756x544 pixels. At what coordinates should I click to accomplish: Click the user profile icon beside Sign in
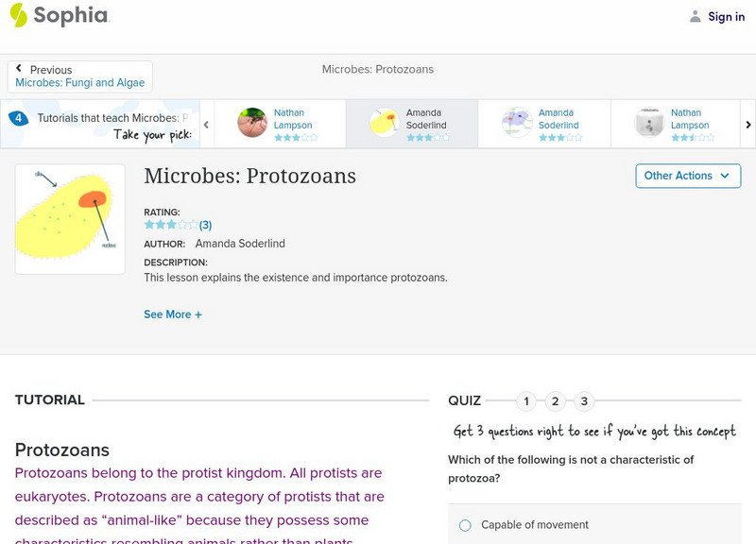coord(696,16)
